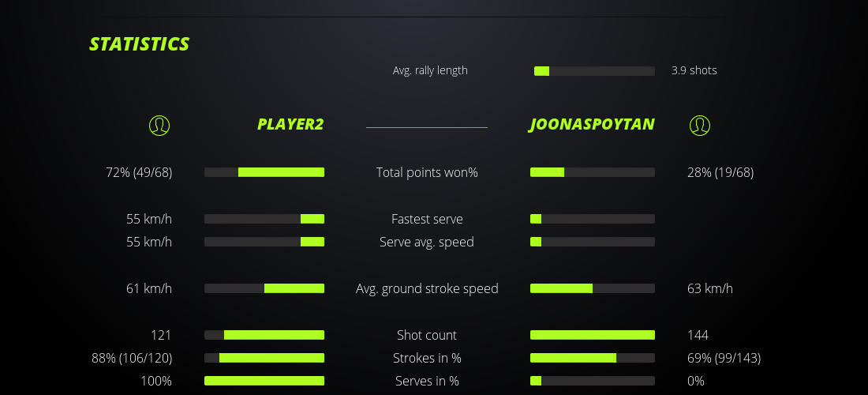Click JOONASPOYTAN's Serves in % bar
868x395 pixels.
(x=593, y=381)
